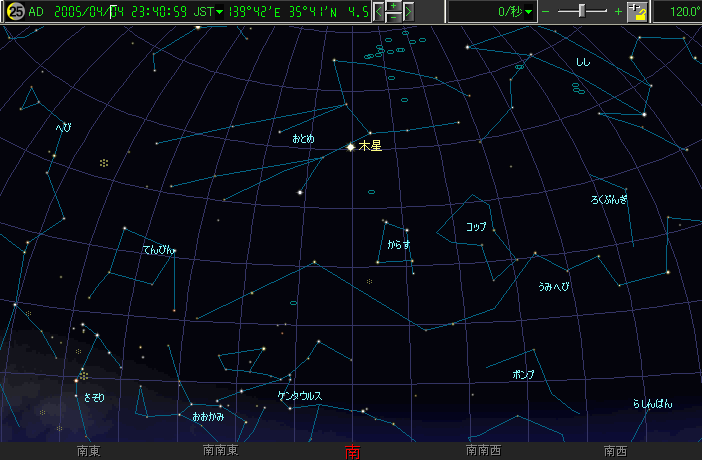Click the 南東 direction label
Screen dimensions: 702x460
pyautogui.click(x=88, y=451)
